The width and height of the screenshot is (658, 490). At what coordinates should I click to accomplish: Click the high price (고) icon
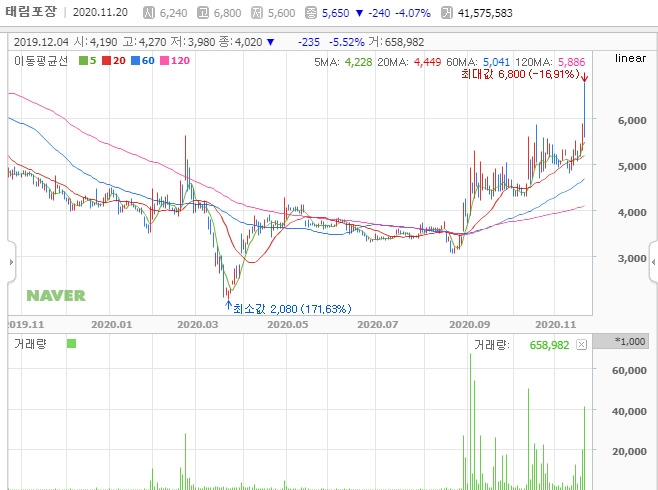203,13
